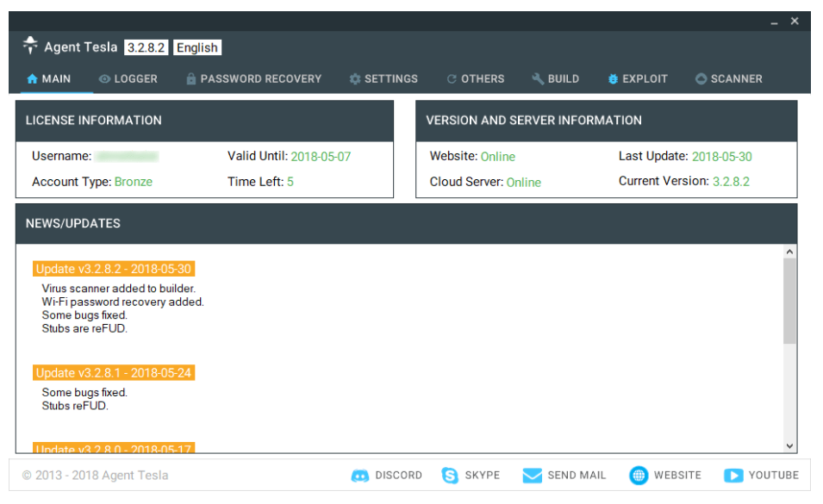Click the Skype icon in the footer
Viewport: 823px width, 504px height.
[x=450, y=476]
